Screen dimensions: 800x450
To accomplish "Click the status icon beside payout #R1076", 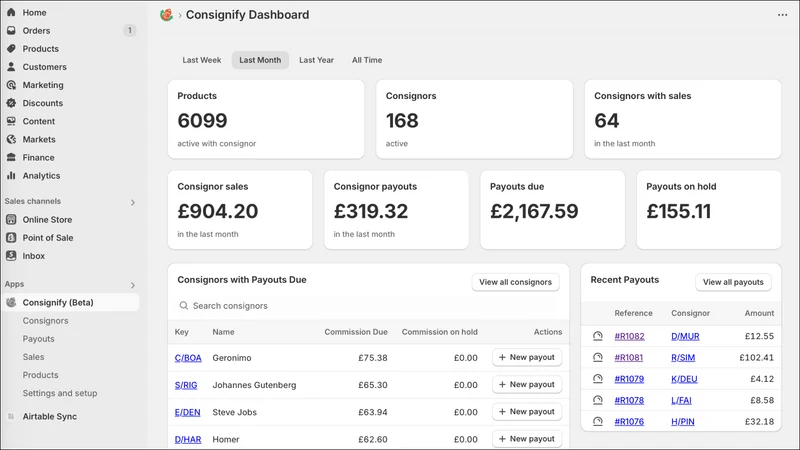I will pyautogui.click(x=597, y=422).
